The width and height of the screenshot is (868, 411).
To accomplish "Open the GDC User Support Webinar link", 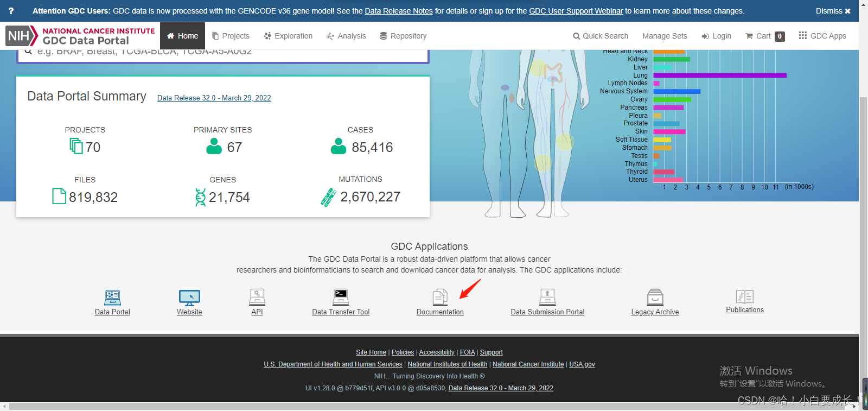I will coord(576,11).
